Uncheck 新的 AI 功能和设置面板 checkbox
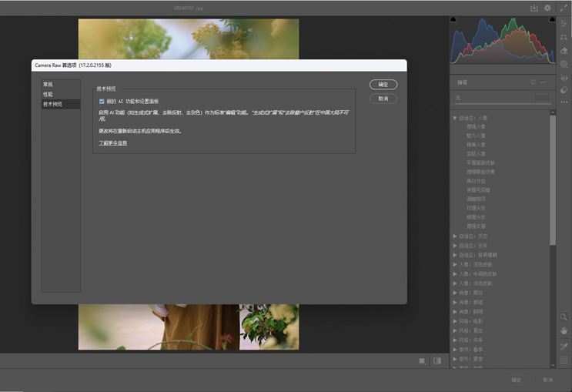This screenshot has width=572, height=392. 102,102
